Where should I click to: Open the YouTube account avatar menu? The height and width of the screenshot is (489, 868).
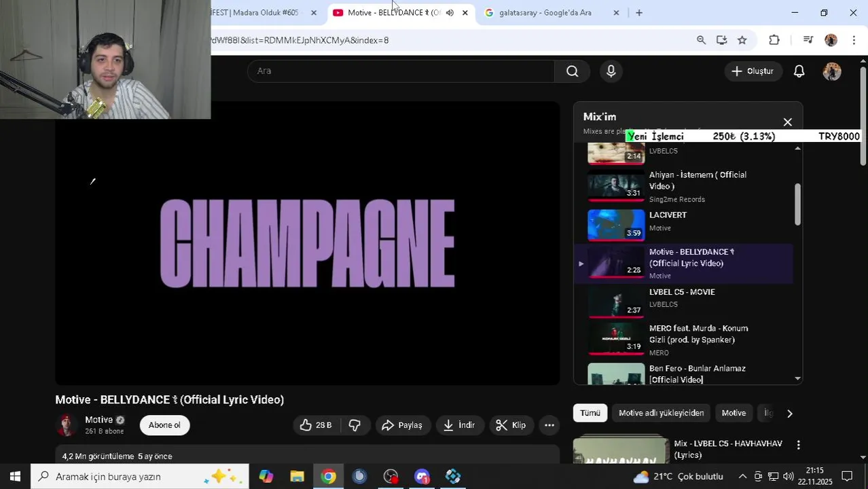tap(831, 71)
